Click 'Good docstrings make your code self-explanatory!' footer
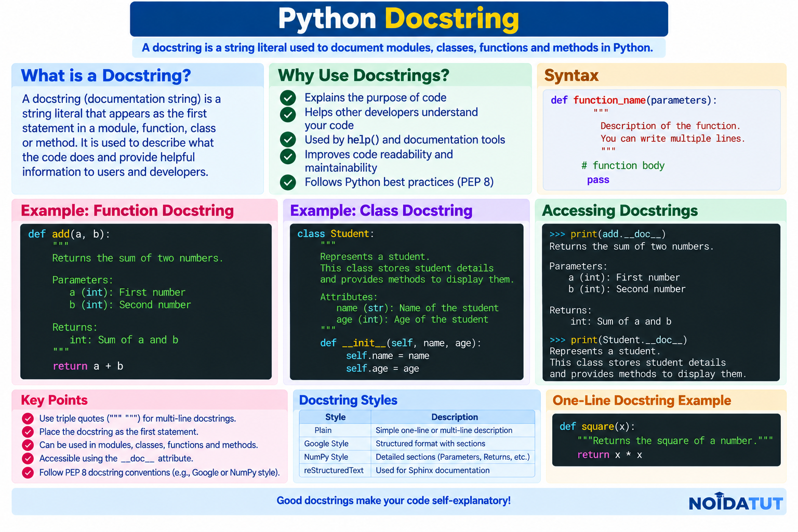Viewport: 798px width, 532px height. click(393, 501)
